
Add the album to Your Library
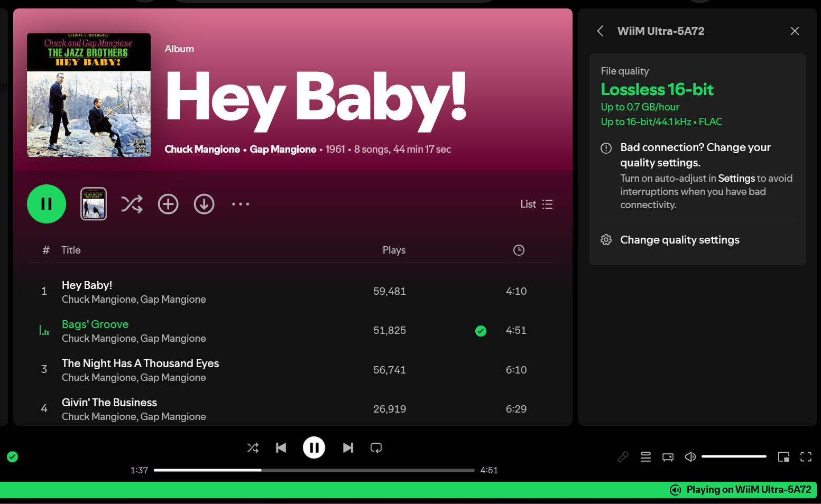click(x=168, y=204)
